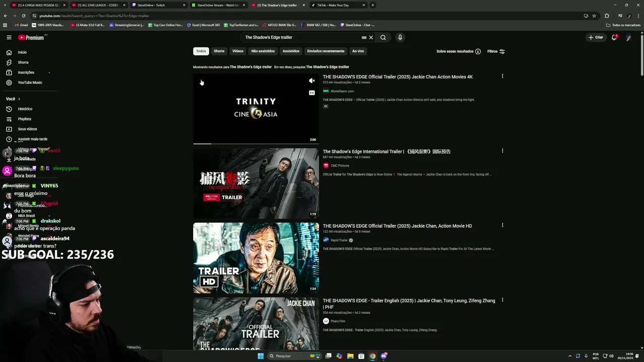644x362 pixels.
Task: Open the YouTube hamburger guide menu
Action: point(9,37)
